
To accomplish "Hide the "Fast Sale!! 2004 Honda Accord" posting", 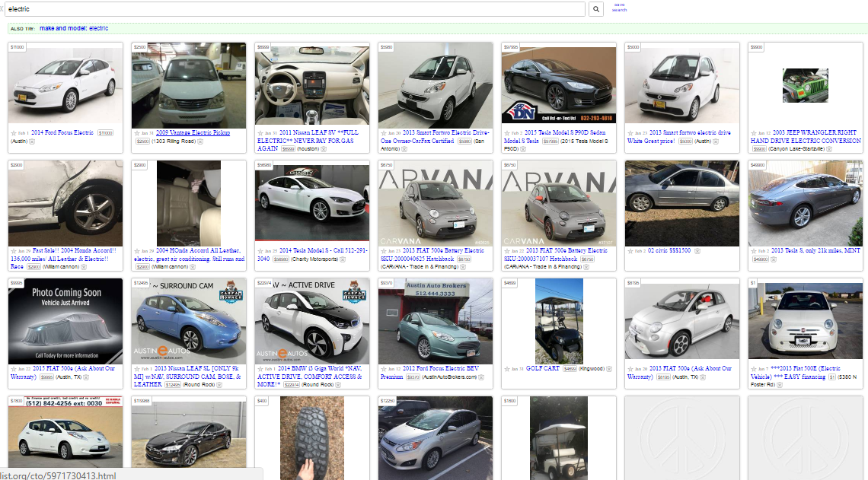I will click(84, 266).
